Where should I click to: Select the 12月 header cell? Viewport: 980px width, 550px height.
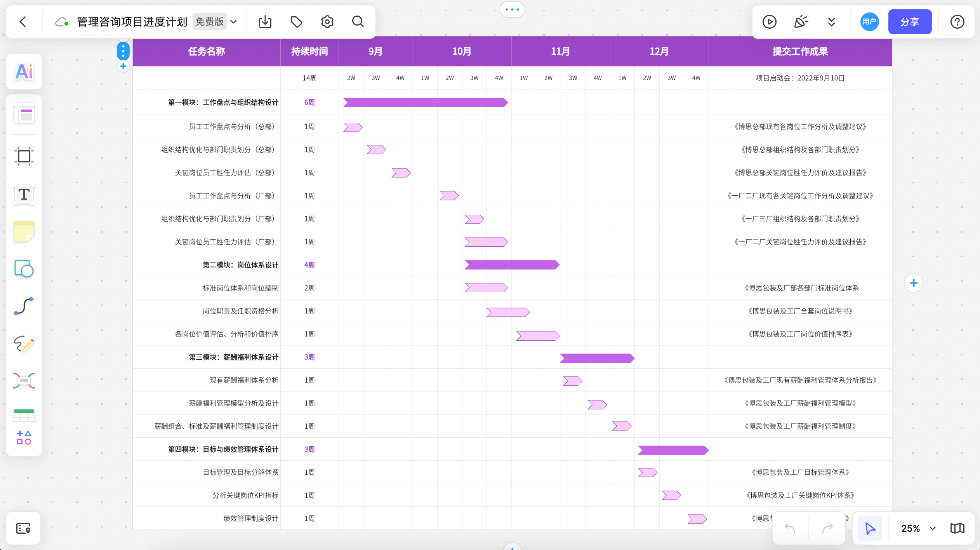click(x=659, y=51)
